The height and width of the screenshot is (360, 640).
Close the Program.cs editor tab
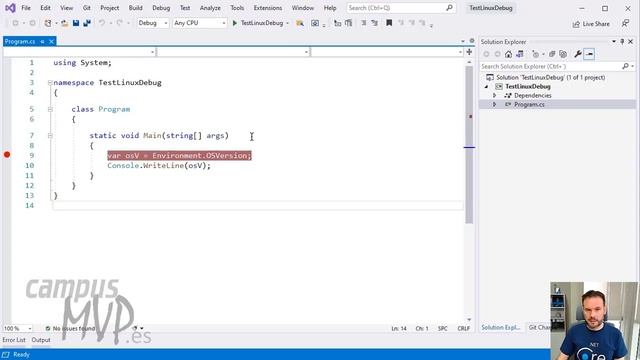pyautogui.click(x=51, y=42)
